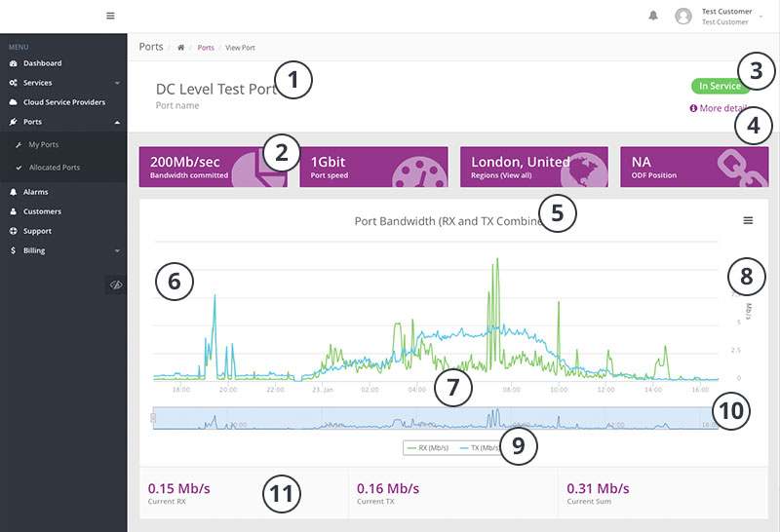Click the cloud icon in sidebar

pos(14,102)
